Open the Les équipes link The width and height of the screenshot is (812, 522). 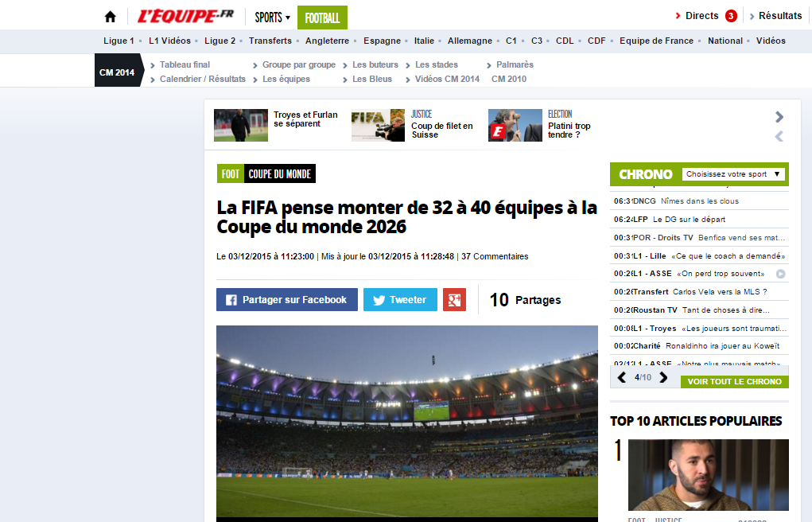pos(286,80)
